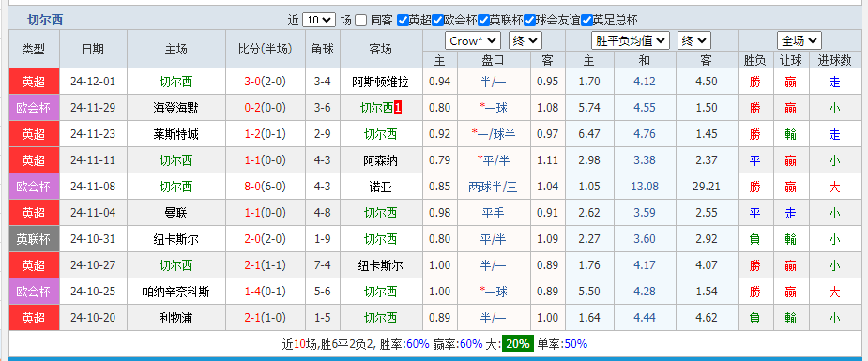Click away odds 29.21
Screen dimensions: 868x361
(706, 187)
